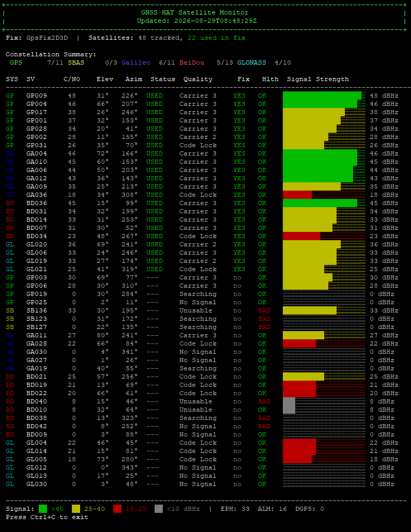Viewport: 411px width, 532px height.
Task: Click the GPS constellation label in summary
Action: [x=16, y=62]
